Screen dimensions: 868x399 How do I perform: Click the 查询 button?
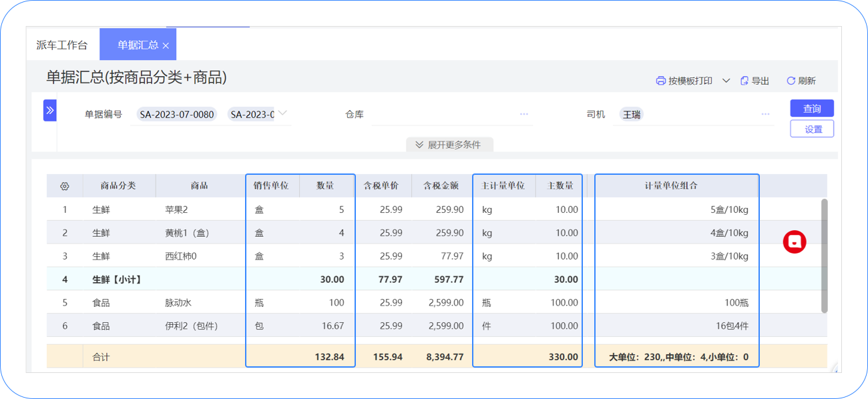pos(812,108)
